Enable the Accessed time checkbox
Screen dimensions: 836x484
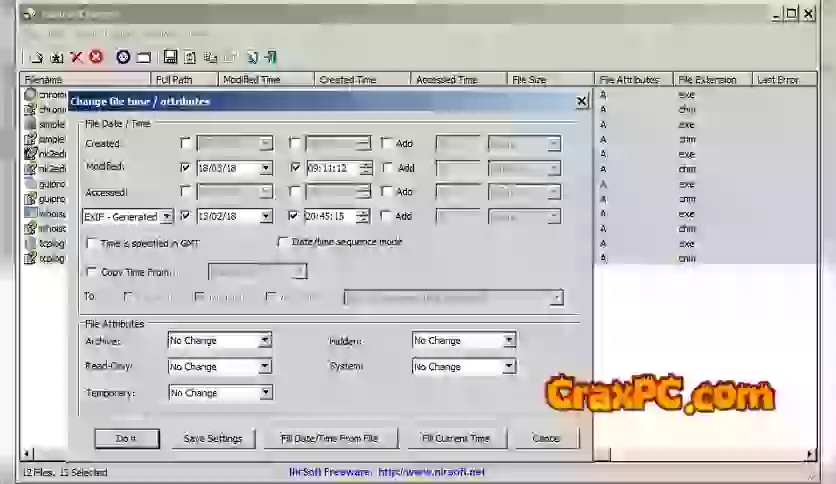point(294,191)
